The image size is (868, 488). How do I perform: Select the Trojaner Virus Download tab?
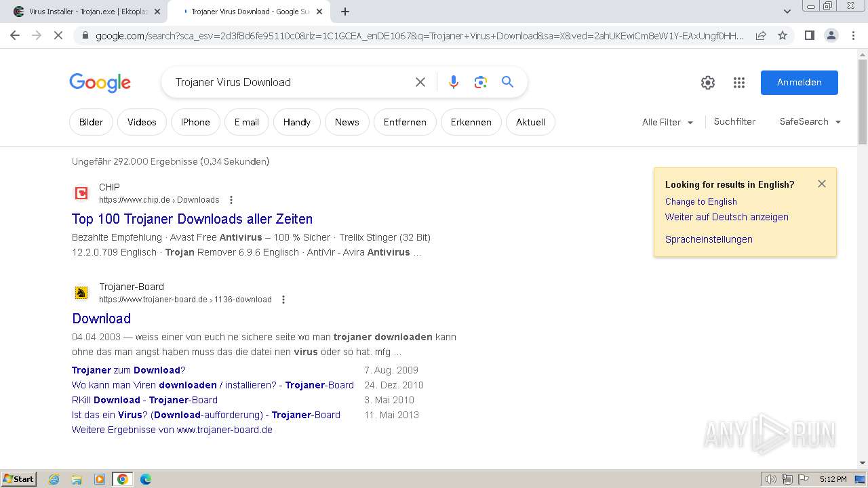[248, 12]
